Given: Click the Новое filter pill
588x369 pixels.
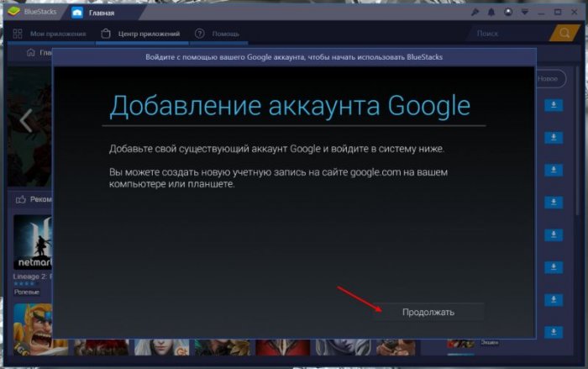Looking at the screenshot, I should [x=547, y=78].
